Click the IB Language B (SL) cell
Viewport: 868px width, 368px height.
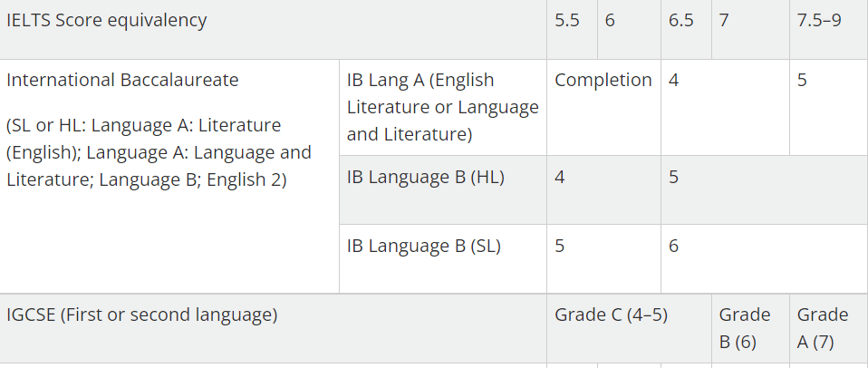pyautogui.click(x=443, y=259)
